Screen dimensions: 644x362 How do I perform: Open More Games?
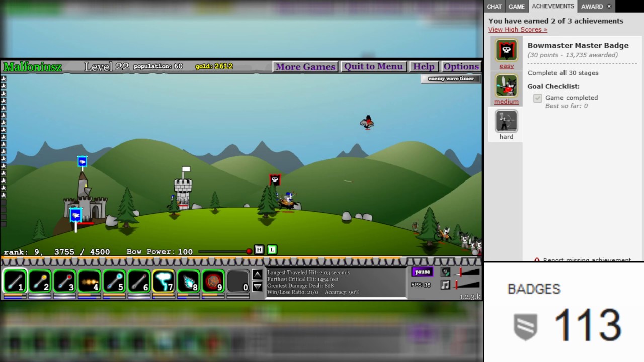click(305, 67)
